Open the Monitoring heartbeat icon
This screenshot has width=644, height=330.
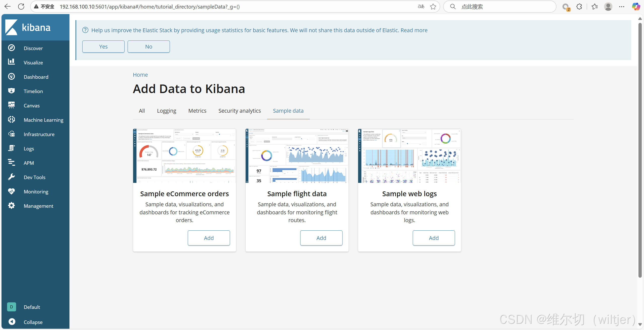[11, 191]
